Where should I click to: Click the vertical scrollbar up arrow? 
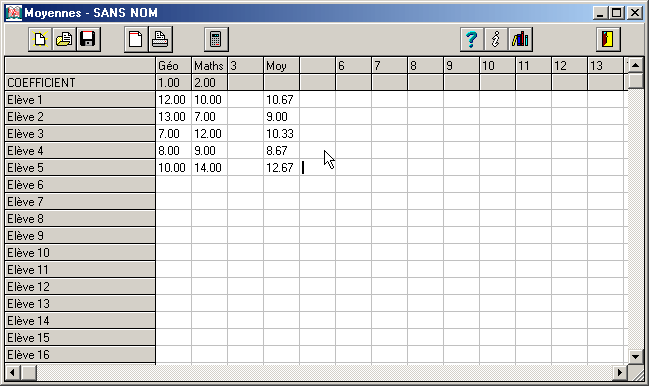click(635, 65)
